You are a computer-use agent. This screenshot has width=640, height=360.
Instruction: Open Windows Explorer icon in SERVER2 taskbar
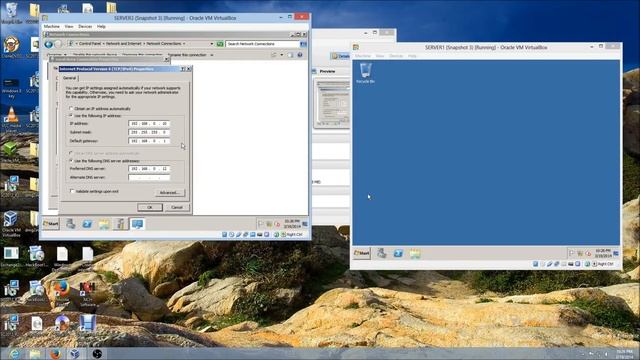[104, 224]
